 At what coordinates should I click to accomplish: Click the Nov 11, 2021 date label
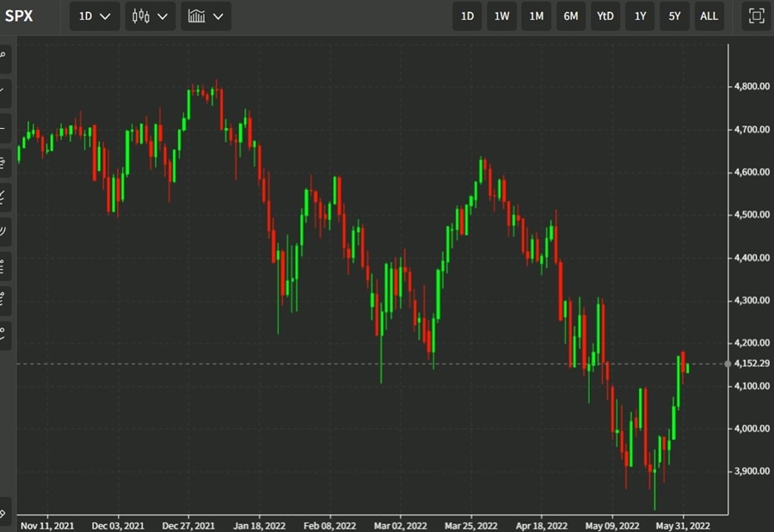(47, 526)
